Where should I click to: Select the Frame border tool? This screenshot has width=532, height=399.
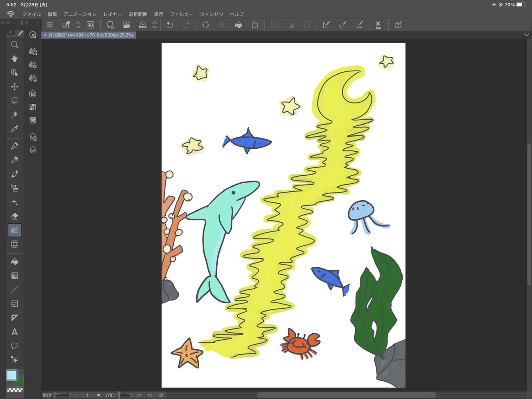(15, 304)
